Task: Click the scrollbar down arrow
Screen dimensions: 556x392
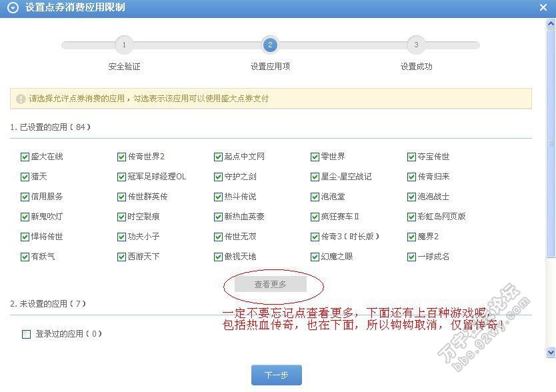Action: coord(551,352)
